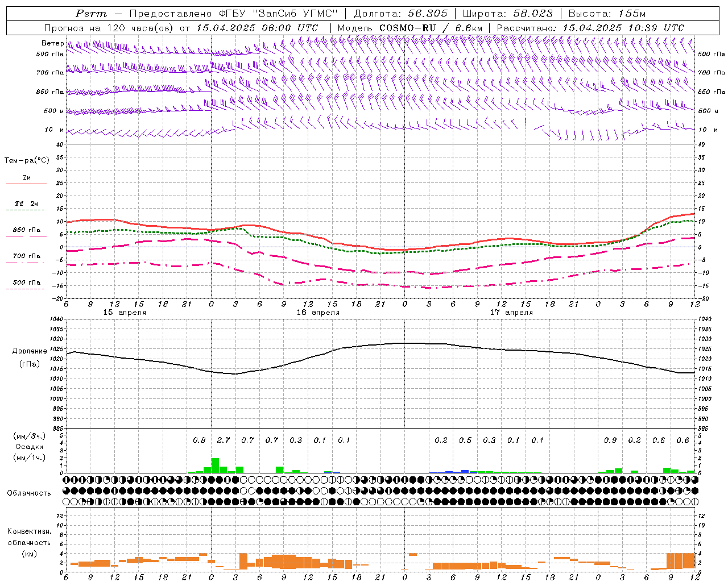The width and height of the screenshot is (728, 582).
Task: Select the "15 апреля" date label
Action: (x=125, y=313)
